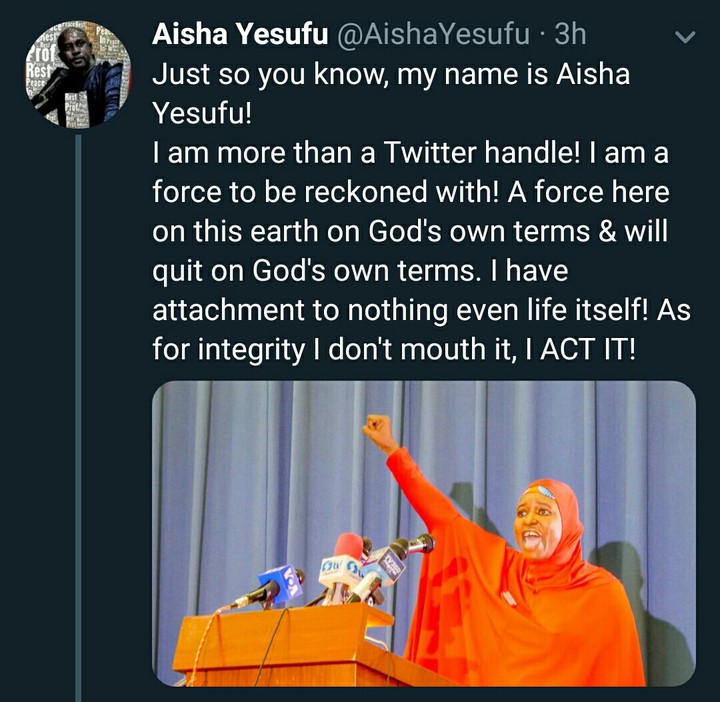Click the 3h tweet timestamp
The height and width of the screenshot is (702, 720).
(570, 36)
